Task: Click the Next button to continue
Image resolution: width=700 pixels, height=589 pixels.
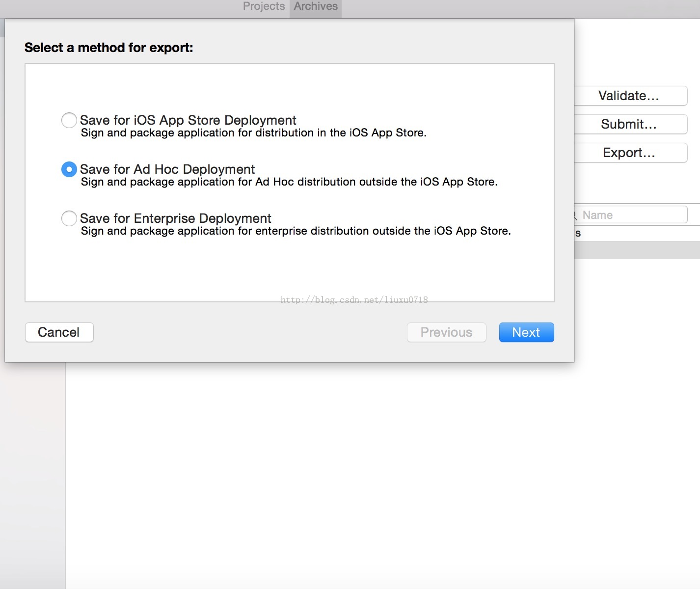Action: pos(526,332)
